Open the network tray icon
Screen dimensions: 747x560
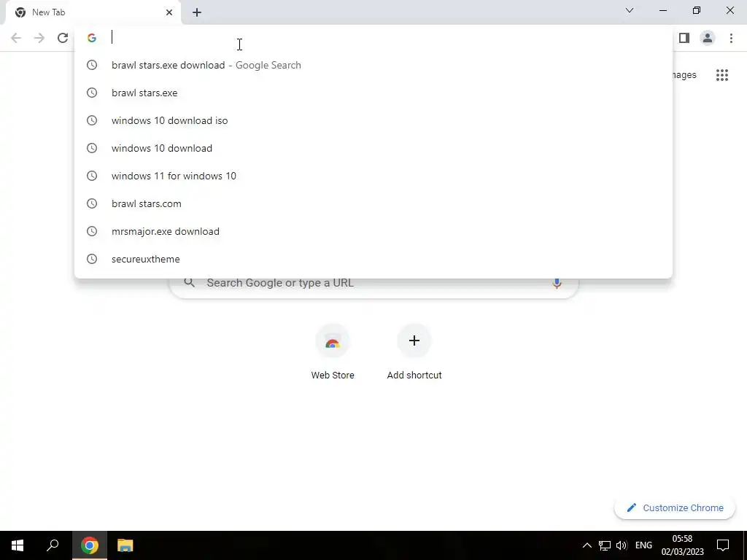point(605,545)
